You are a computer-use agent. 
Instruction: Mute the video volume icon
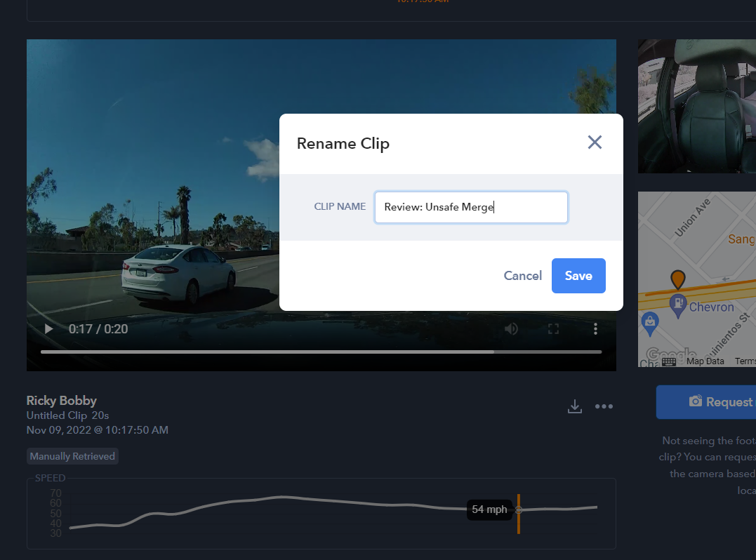(x=511, y=329)
